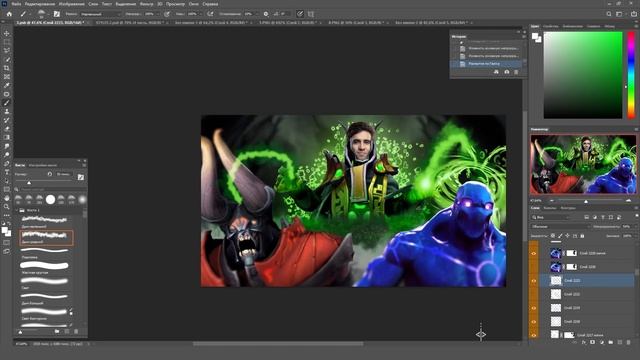
Task: Click the horizontal canvas scrollbar
Action: point(278,344)
